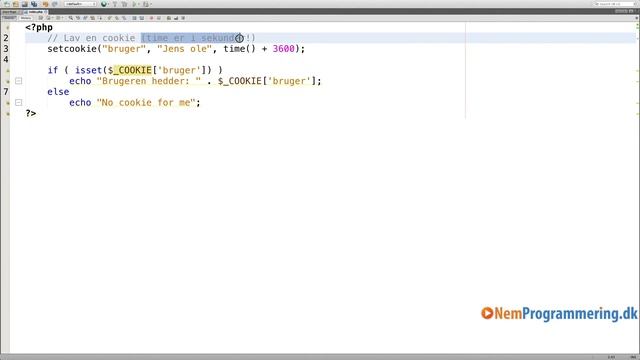The height and width of the screenshot is (360, 640).
Task: Click line number 3 in gutter
Action: pos(6,49)
